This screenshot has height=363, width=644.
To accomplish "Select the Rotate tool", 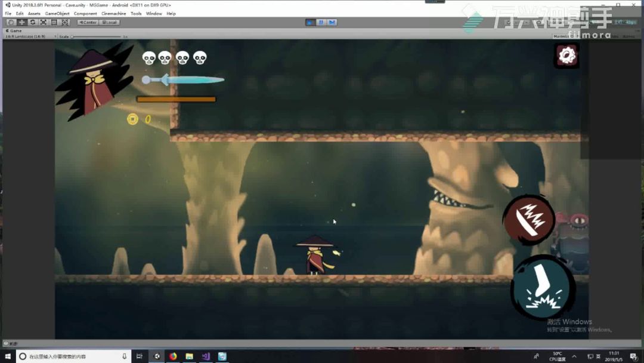I will click(x=33, y=22).
